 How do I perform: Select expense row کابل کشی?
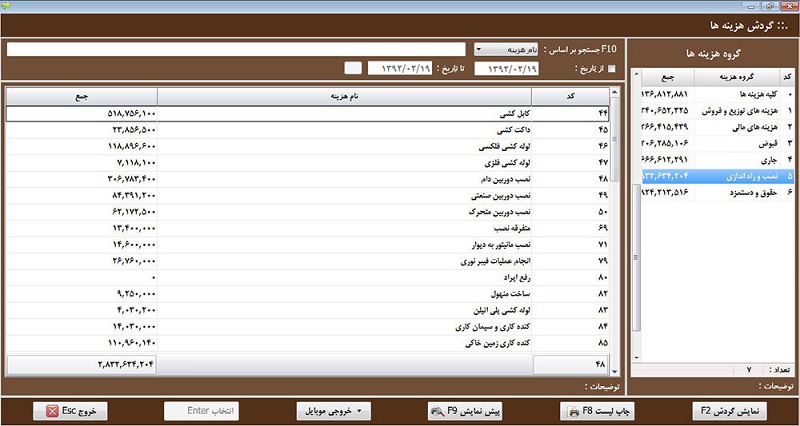[x=308, y=113]
